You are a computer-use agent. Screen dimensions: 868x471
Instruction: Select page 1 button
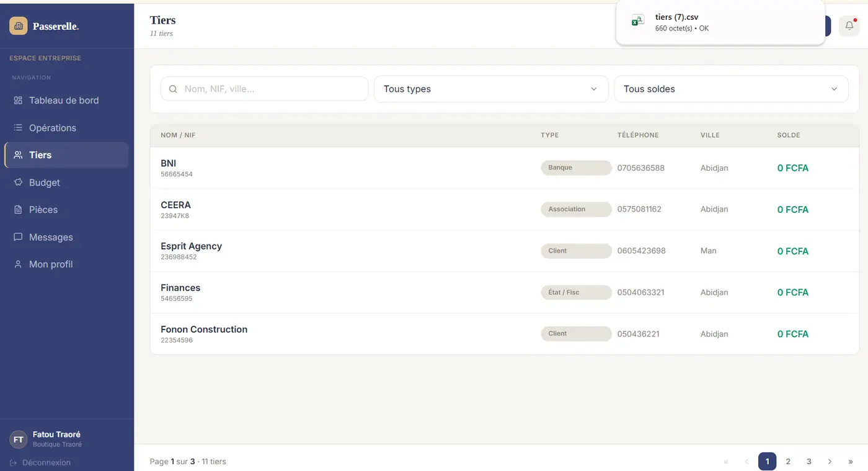(x=767, y=462)
